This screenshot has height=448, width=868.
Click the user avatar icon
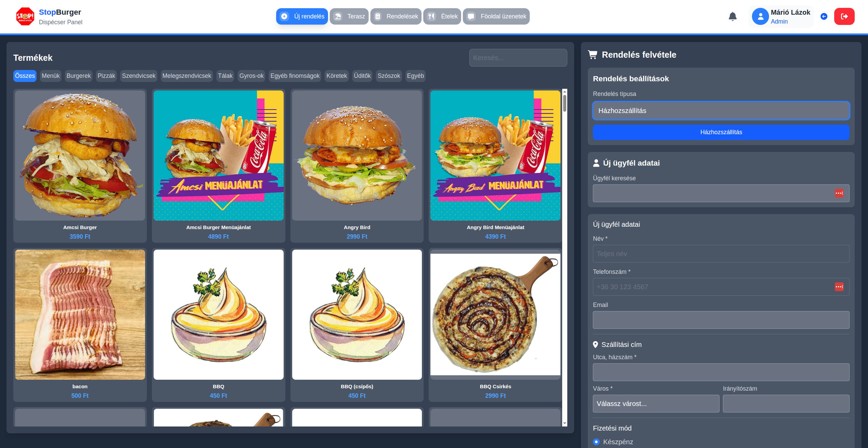[760, 16]
